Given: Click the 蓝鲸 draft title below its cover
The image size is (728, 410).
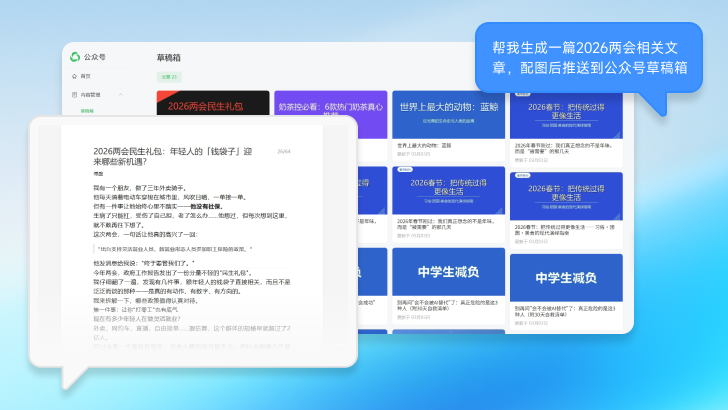Looking at the screenshot, I should (x=424, y=145).
